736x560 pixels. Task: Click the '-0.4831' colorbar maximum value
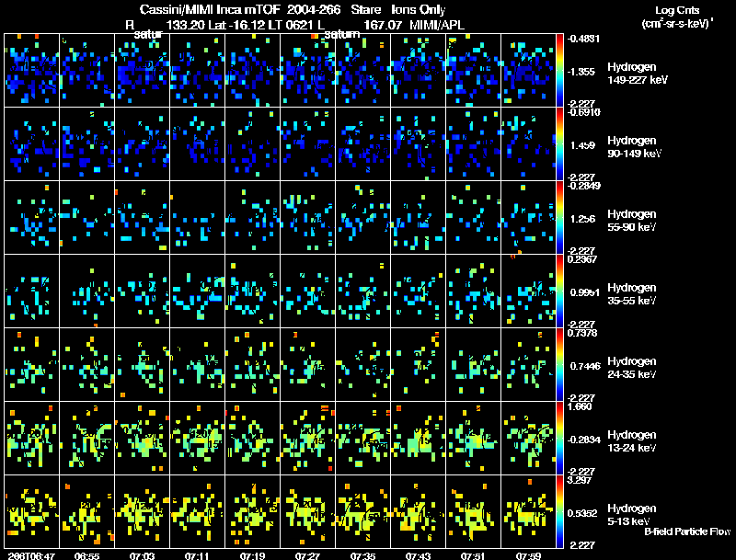coord(583,39)
